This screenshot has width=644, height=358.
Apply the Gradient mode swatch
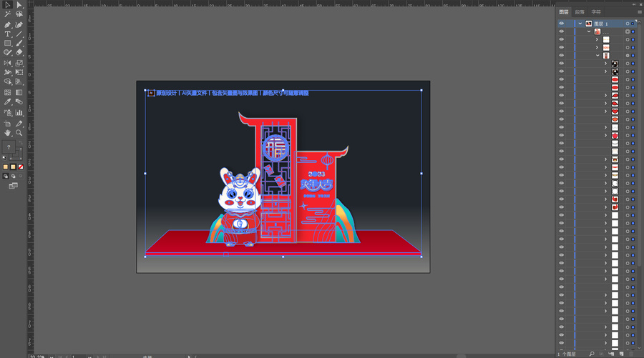click(13, 167)
